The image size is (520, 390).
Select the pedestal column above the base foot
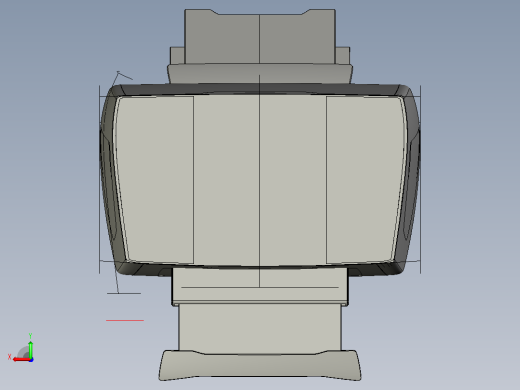coord(260,327)
